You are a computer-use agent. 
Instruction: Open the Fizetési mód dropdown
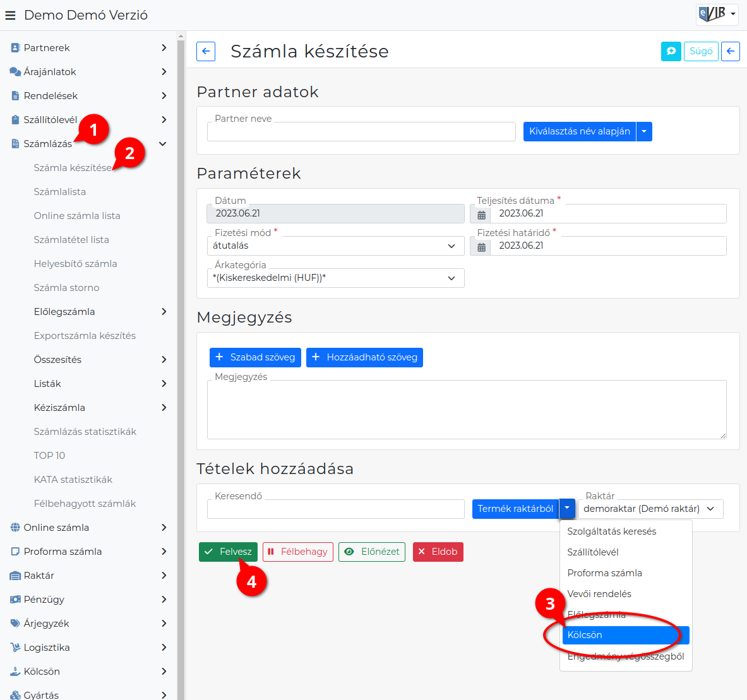point(336,246)
